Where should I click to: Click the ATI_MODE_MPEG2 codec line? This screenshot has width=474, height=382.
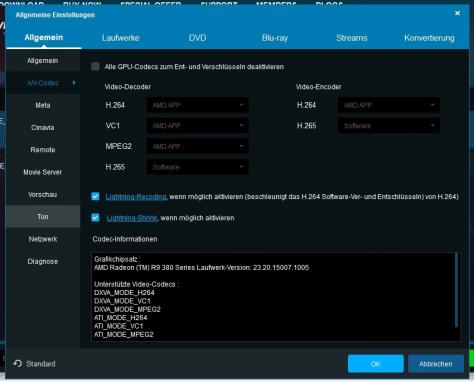pyautogui.click(x=124, y=334)
